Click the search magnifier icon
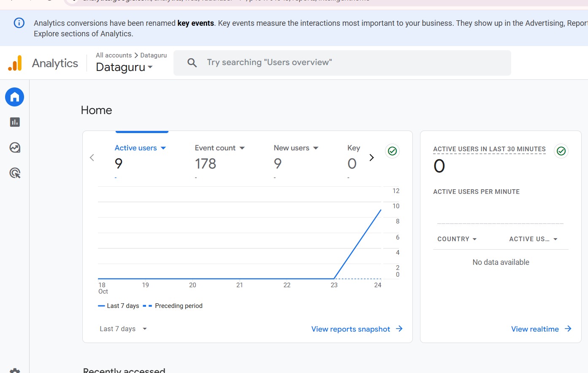Screen dimensions: 588x373 tap(192, 63)
